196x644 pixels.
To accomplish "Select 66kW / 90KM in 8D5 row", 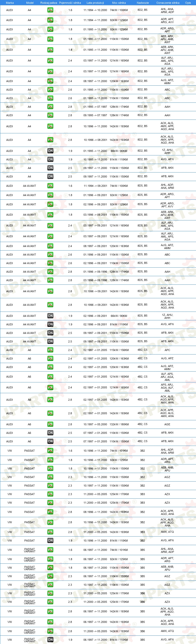I will [119, 316].
